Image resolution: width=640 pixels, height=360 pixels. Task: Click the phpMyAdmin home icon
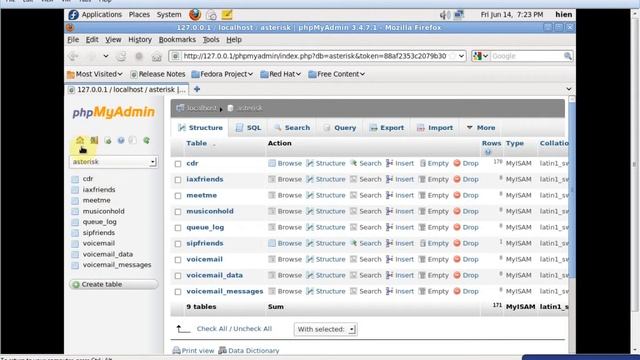(x=80, y=140)
